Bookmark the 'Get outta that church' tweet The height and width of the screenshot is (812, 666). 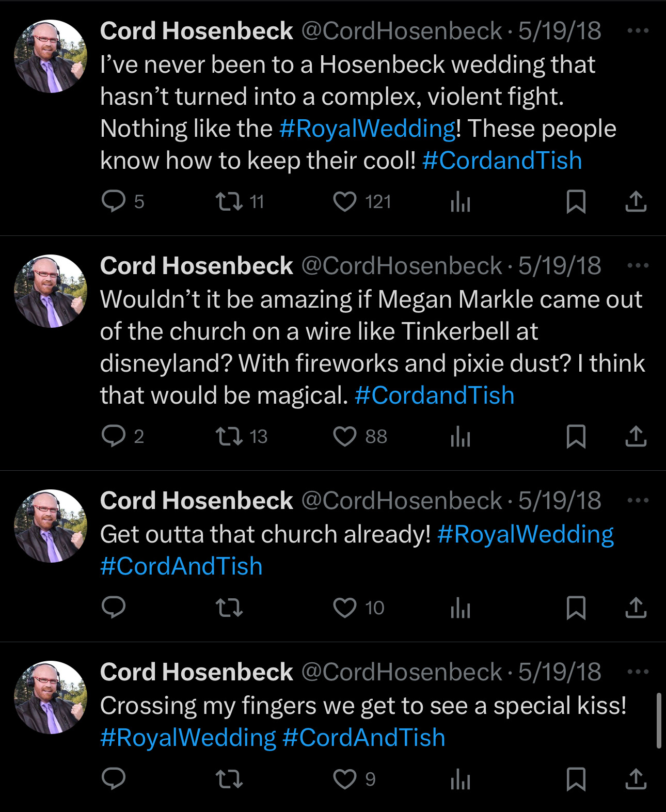(x=576, y=608)
